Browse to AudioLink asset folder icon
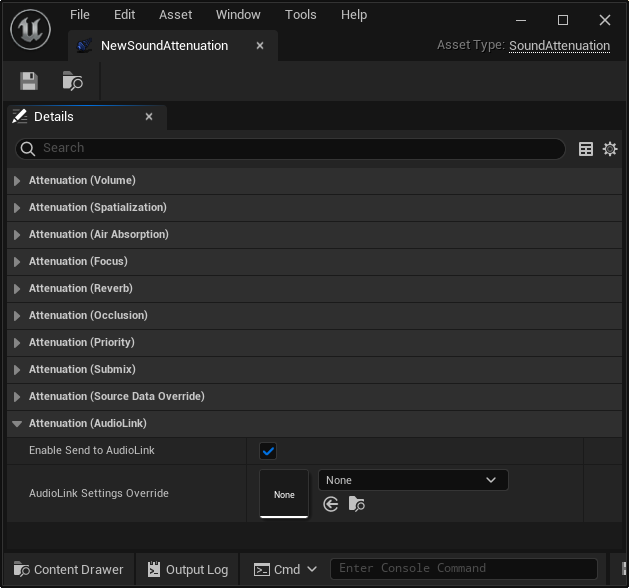This screenshot has height=588, width=629. (x=357, y=504)
